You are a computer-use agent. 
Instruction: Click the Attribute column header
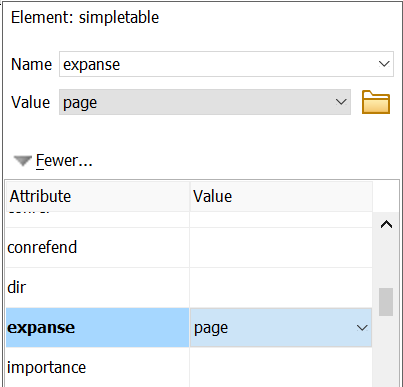tap(98, 196)
